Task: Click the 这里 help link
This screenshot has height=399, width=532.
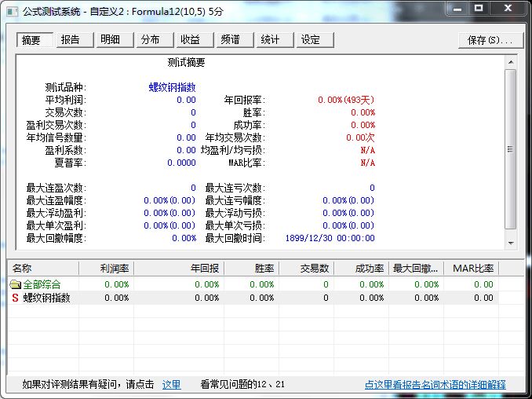Action: (171, 385)
